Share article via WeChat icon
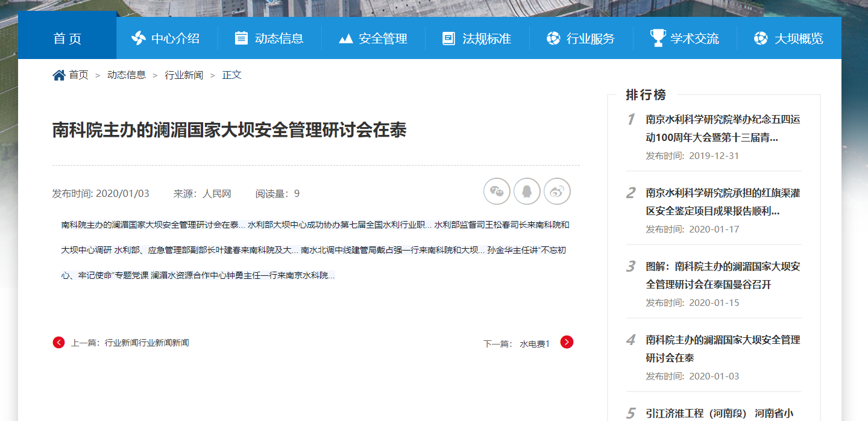 tap(497, 192)
